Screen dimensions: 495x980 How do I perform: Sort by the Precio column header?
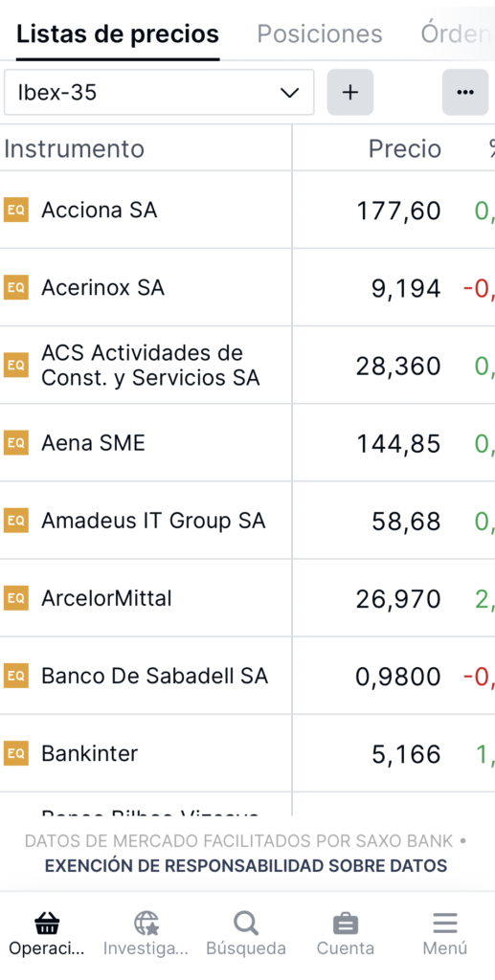point(404,148)
